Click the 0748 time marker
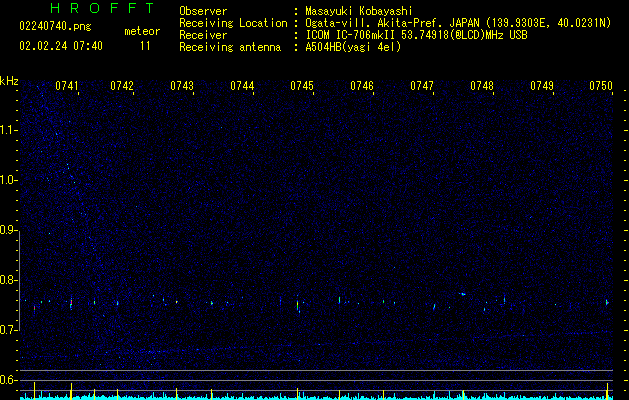 click(482, 86)
